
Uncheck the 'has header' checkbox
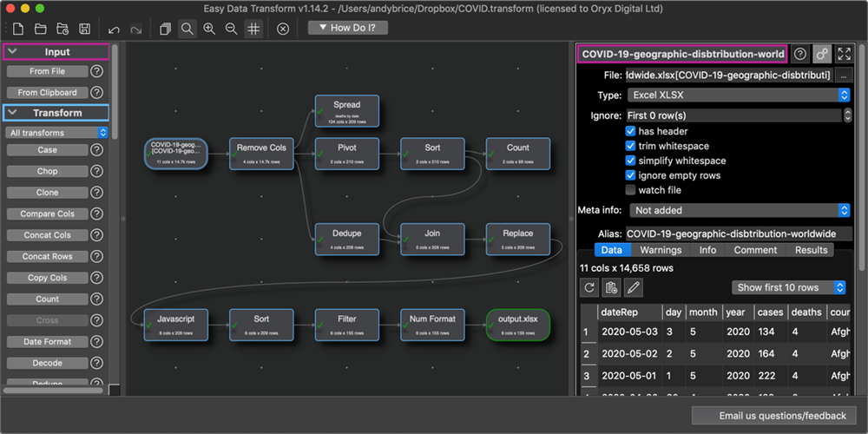pyautogui.click(x=631, y=131)
